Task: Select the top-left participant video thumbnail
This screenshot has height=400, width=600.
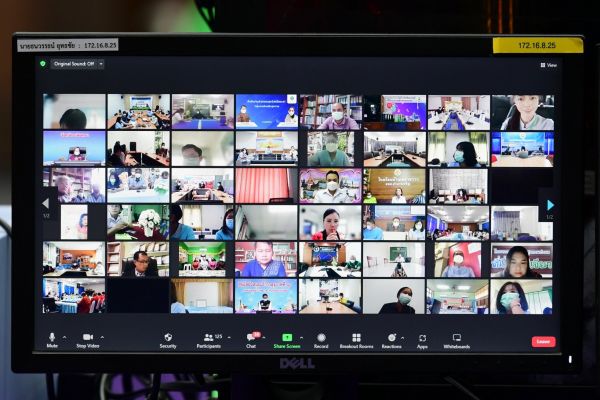Action: (x=74, y=111)
